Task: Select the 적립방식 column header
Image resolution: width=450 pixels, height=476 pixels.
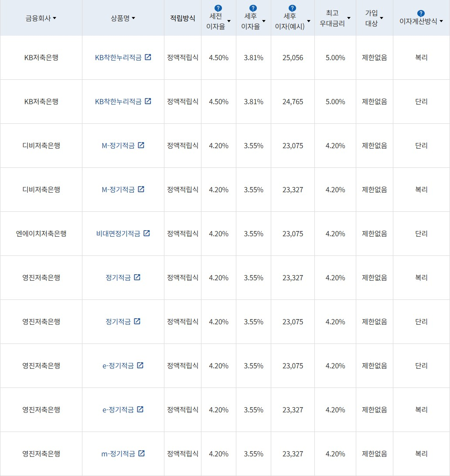Action: click(x=182, y=18)
